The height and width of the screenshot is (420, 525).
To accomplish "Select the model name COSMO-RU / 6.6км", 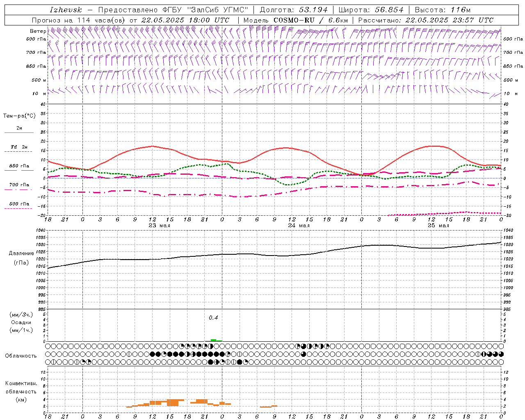I will click(310, 20).
